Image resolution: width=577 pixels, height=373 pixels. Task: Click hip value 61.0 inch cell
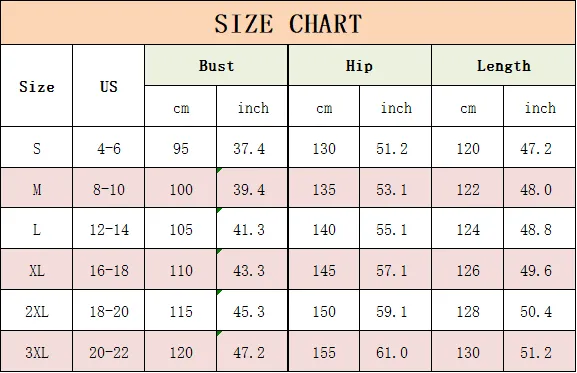[395, 351]
